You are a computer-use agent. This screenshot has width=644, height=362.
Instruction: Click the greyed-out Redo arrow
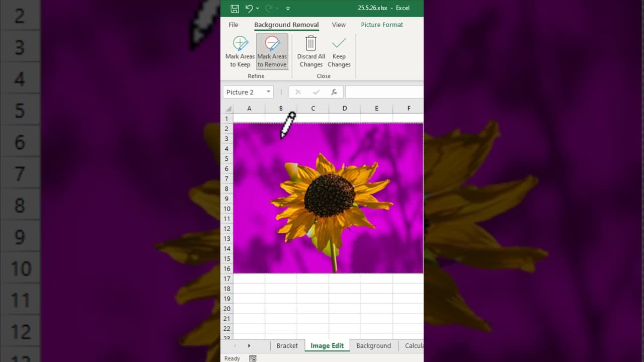pyautogui.click(x=269, y=8)
